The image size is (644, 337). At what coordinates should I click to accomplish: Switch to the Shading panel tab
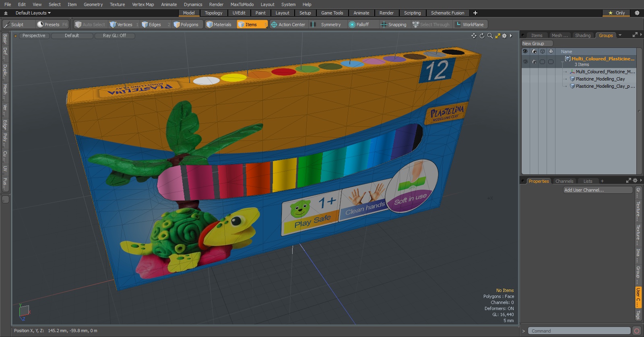(x=583, y=35)
